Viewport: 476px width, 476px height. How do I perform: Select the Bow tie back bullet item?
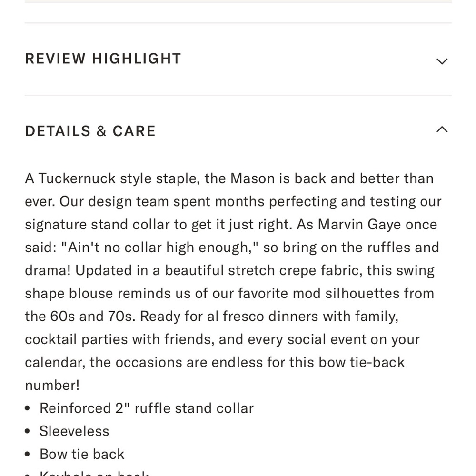point(82,454)
